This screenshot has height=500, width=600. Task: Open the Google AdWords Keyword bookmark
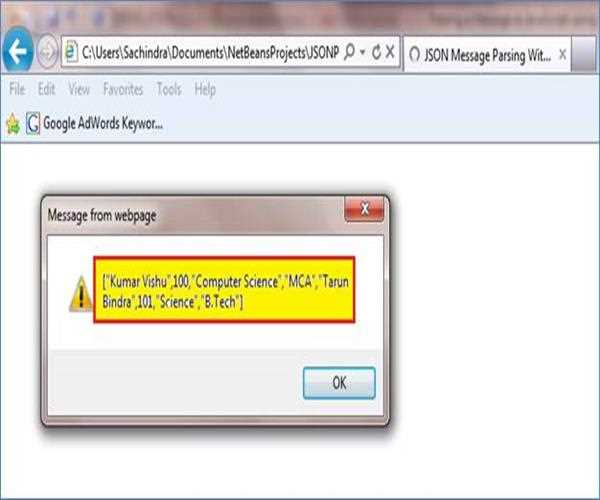point(94,124)
